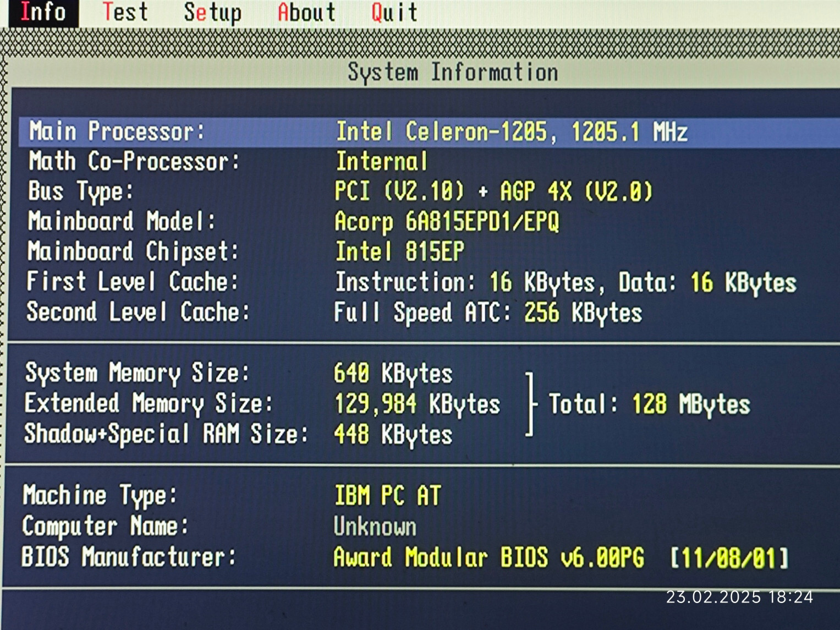Click the System Memory Size label
The image size is (840, 630).
coord(138,373)
